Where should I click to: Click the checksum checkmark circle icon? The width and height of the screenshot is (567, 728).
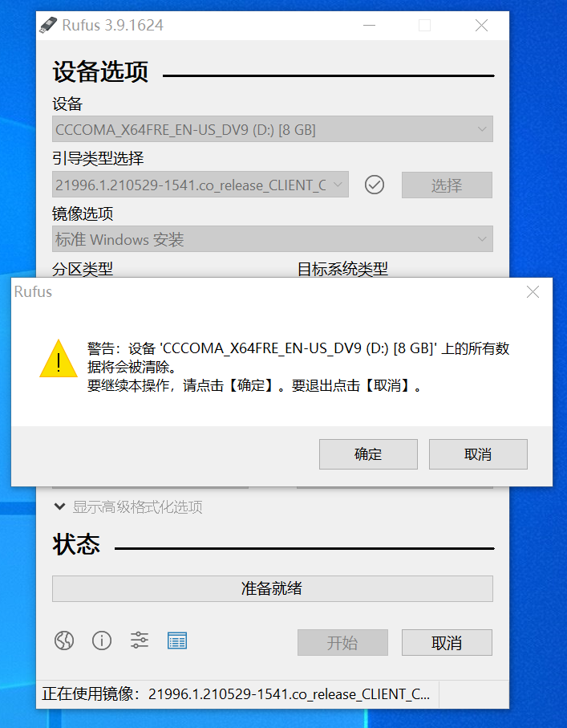tap(375, 185)
